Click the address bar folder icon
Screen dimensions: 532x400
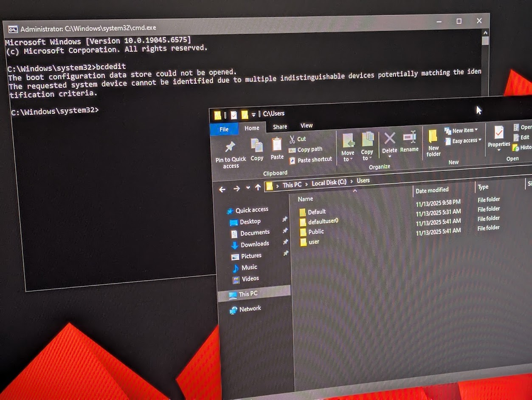click(x=269, y=186)
